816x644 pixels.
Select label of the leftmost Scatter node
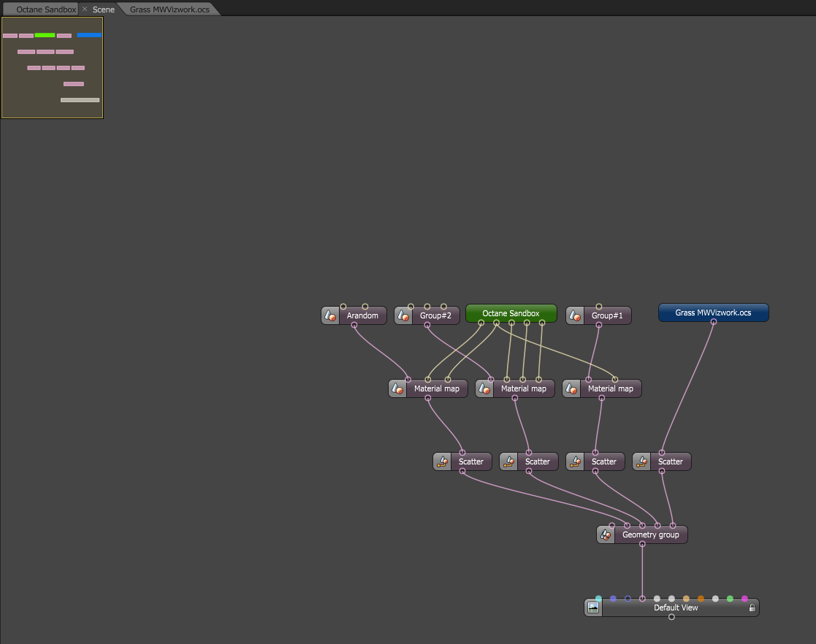pos(471,461)
